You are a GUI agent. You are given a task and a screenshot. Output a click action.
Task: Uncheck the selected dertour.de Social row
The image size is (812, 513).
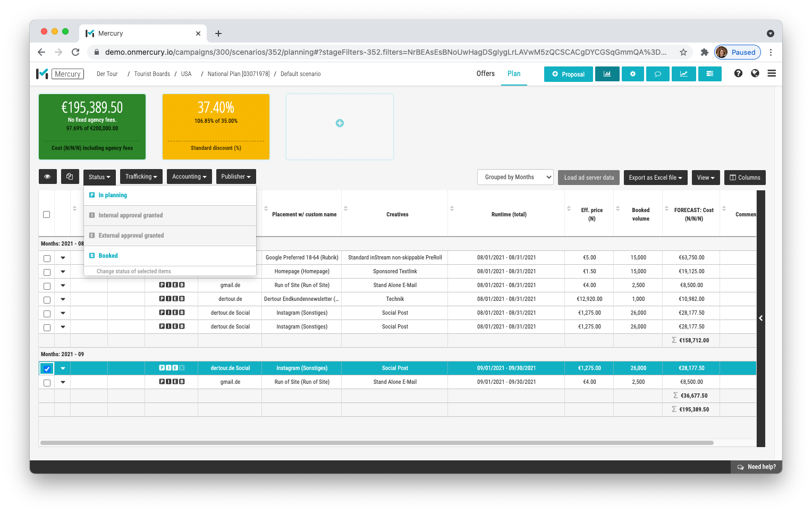[46, 368]
